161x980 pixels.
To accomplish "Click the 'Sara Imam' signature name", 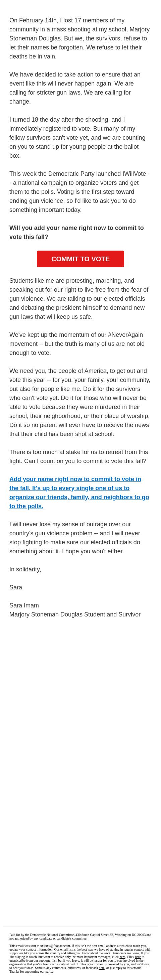I will click(24, 605).
